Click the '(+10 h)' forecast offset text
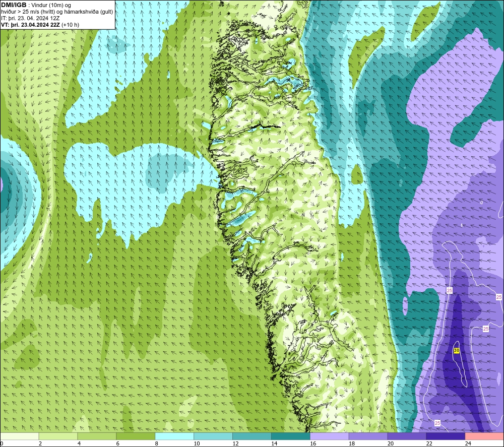Image resolution: width=504 pixels, height=447 pixels. 70,25
